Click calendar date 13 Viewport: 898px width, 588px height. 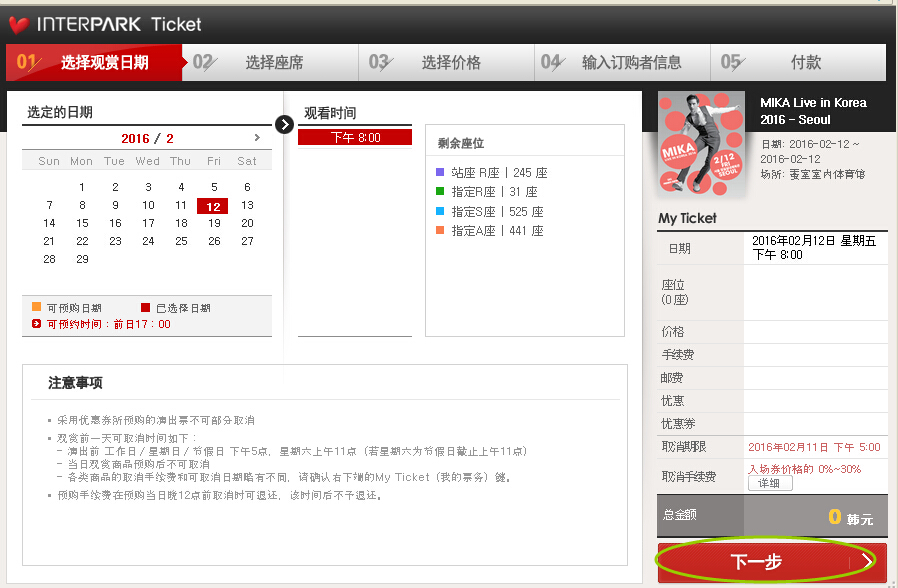(247, 206)
